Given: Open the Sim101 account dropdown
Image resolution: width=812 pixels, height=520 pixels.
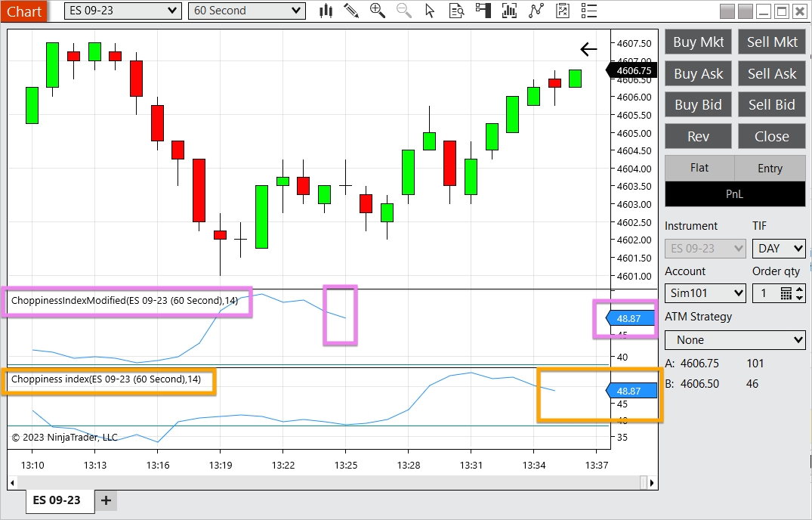Looking at the screenshot, I should [705, 293].
